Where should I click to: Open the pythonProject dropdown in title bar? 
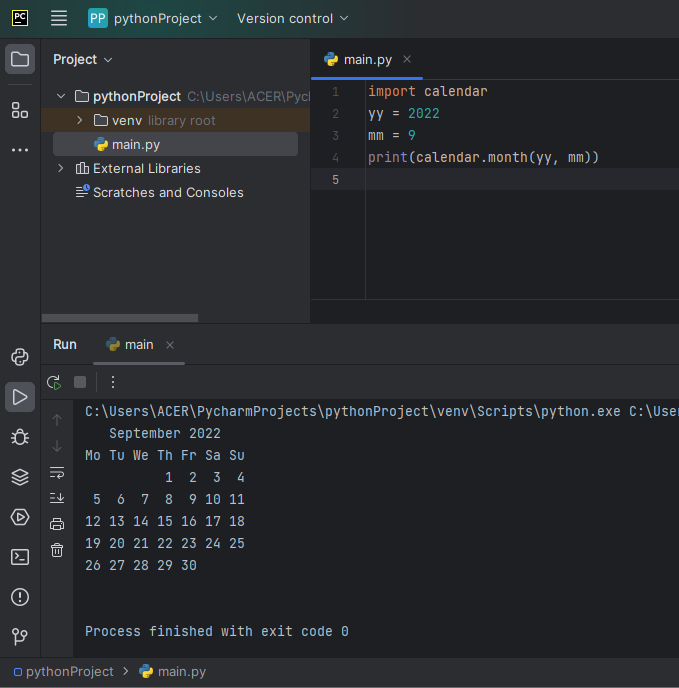click(157, 18)
